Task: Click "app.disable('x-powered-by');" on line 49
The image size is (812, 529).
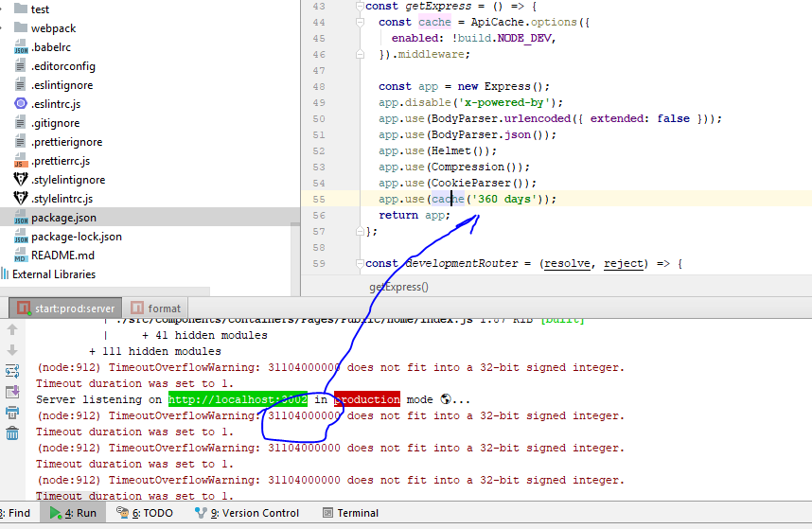Action: coord(470,102)
